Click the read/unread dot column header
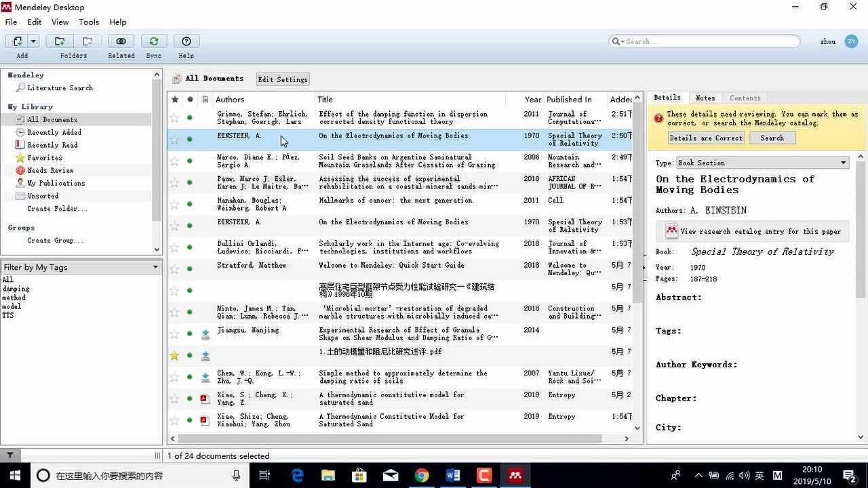868x488 pixels. (x=190, y=100)
